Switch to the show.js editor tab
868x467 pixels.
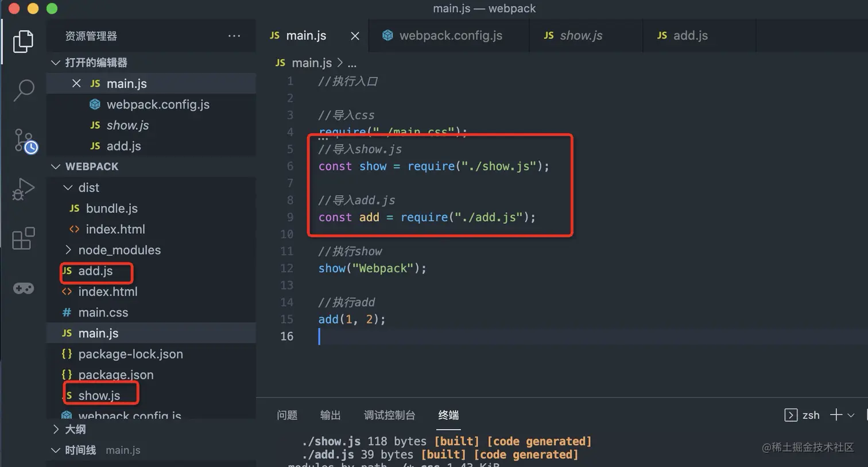point(586,36)
